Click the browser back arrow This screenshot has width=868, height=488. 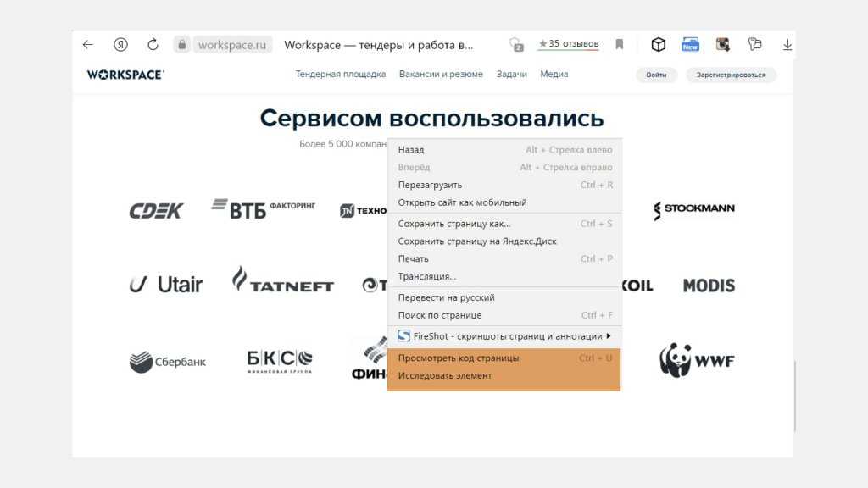88,44
